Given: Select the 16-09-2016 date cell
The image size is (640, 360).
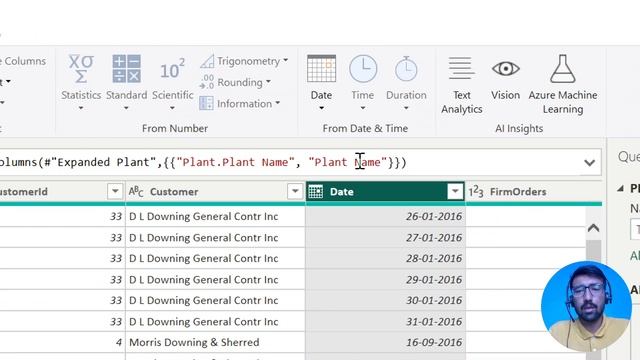Looking at the screenshot, I should point(385,342).
